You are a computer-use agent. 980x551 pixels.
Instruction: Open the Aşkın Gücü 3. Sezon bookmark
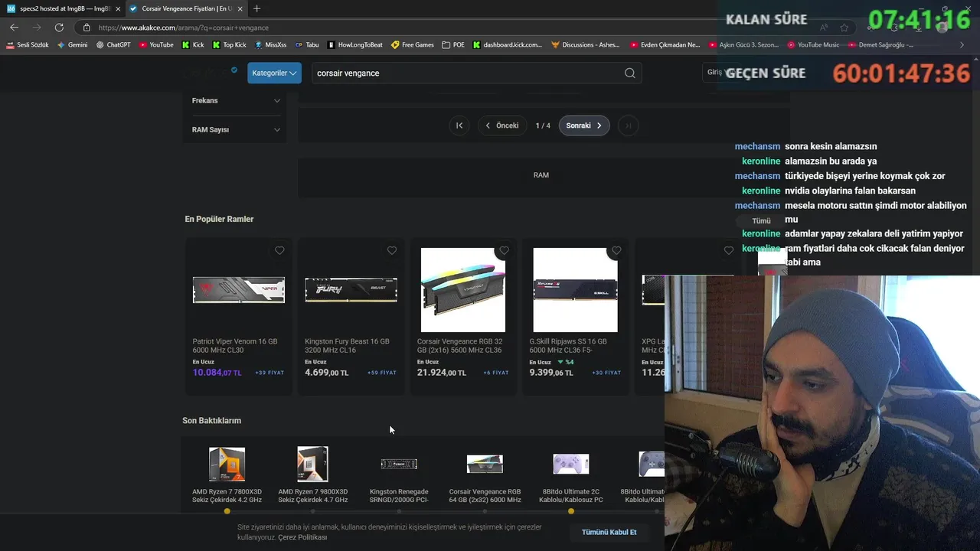point(743,44)
